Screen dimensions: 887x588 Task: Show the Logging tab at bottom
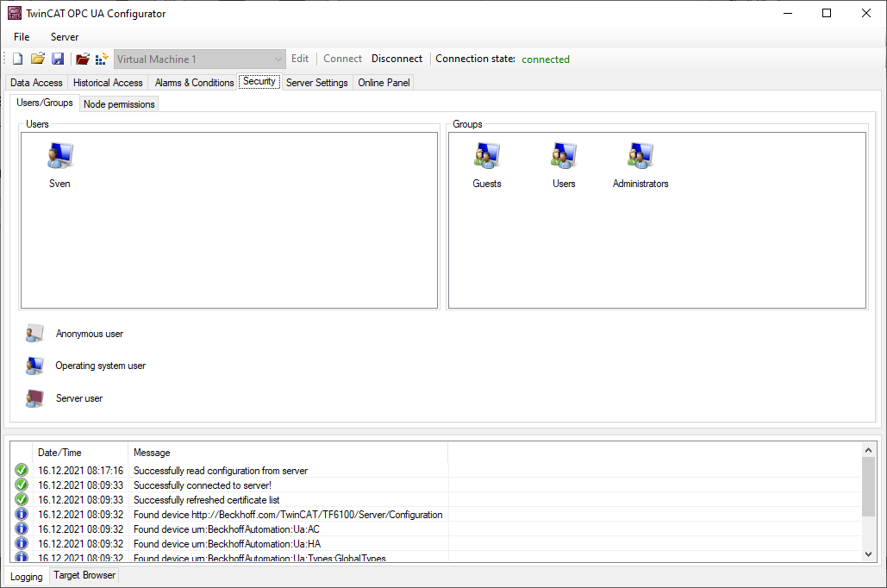coord(27,577)
